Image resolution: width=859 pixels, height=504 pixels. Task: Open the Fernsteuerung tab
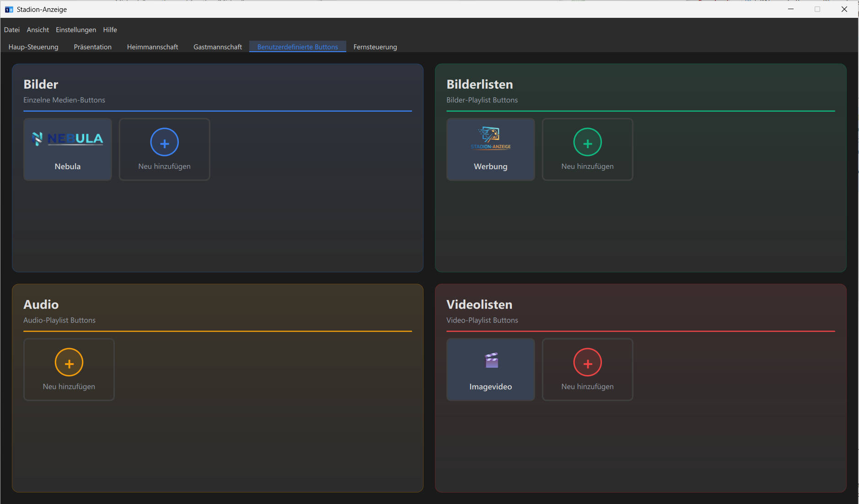coord(375,47)
